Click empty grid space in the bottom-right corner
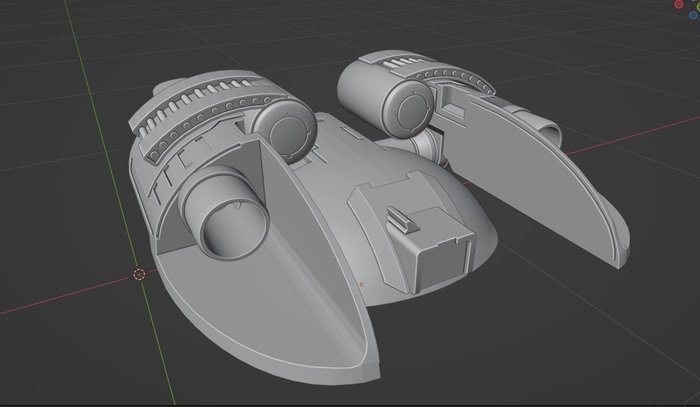The image size is (700, 407). (x=640, y=370)
